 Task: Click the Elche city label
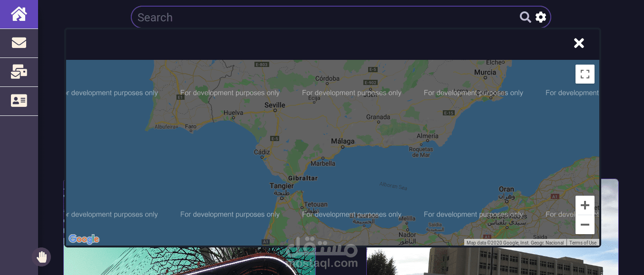click(494, 62)
